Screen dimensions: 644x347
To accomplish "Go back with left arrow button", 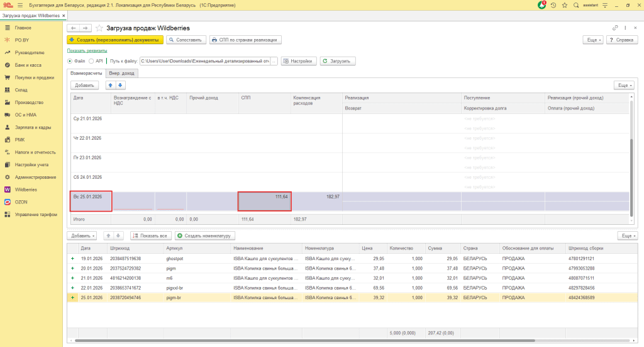I will coord(73,28).
